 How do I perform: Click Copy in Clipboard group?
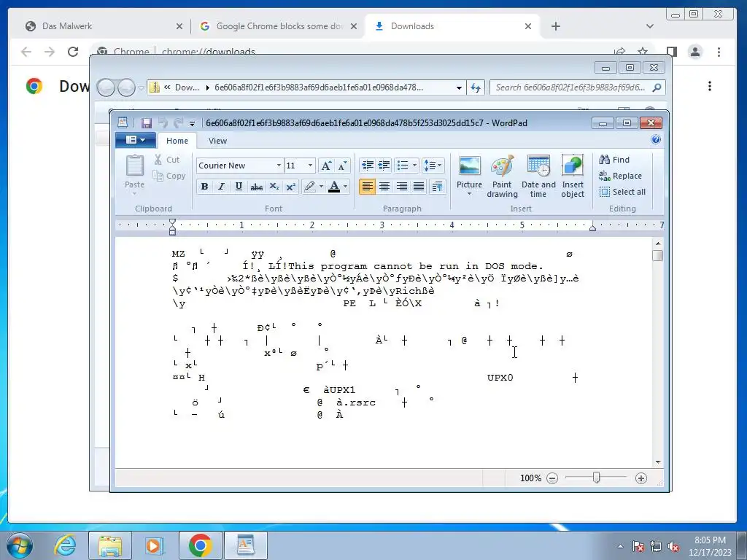[x=169, y=176]
